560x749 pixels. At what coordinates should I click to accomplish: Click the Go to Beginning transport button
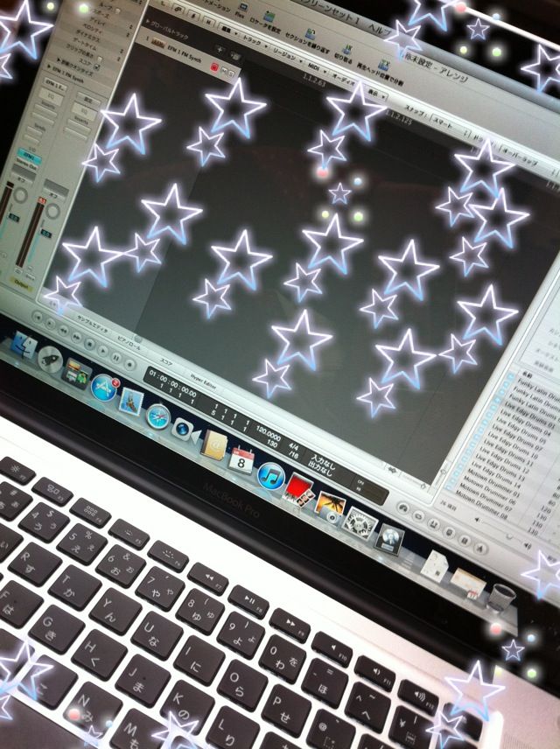coord(38,318)
